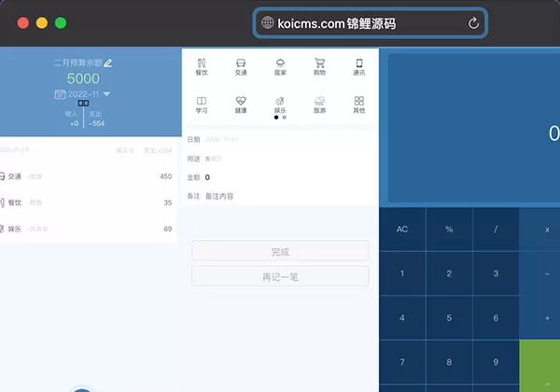Viewport: 560px width, 392px height.
Task: Click the calculator display showing 0
Action: [474, 129]
